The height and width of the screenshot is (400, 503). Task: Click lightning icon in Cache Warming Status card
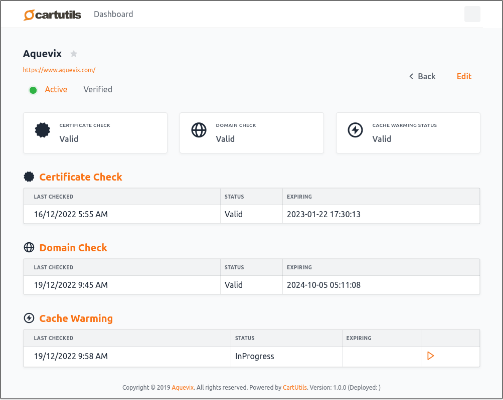[x=355, y=130]
